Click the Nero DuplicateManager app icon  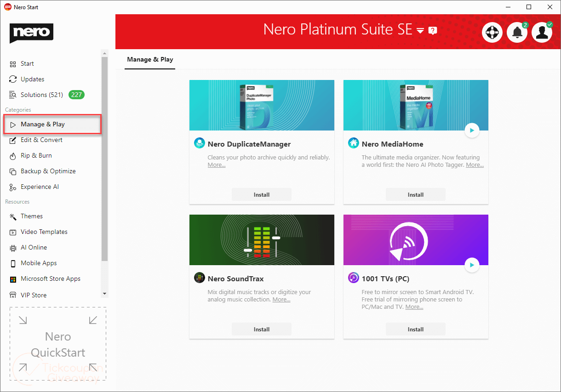[199, 143]
